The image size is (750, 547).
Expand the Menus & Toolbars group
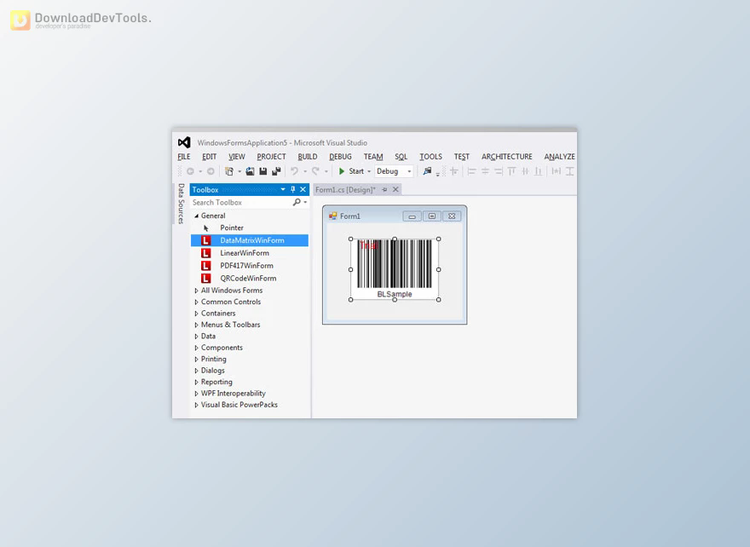pos(196,325)
